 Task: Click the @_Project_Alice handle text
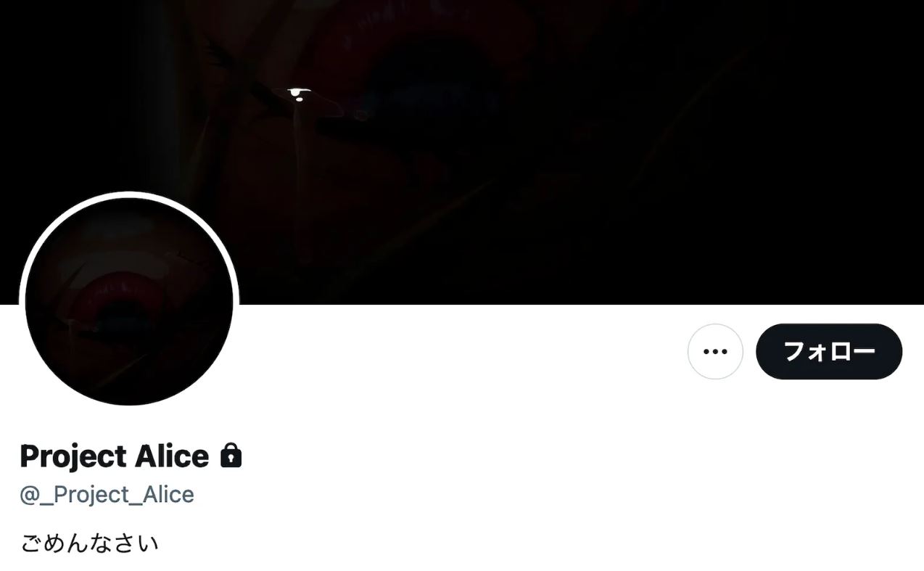tap(107, 495)
